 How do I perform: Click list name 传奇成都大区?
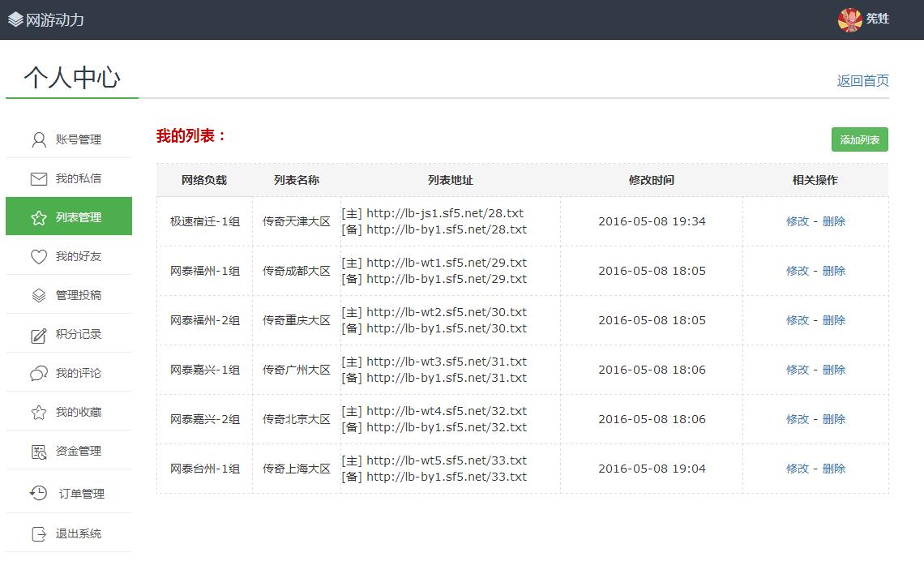tap(297, 271)
